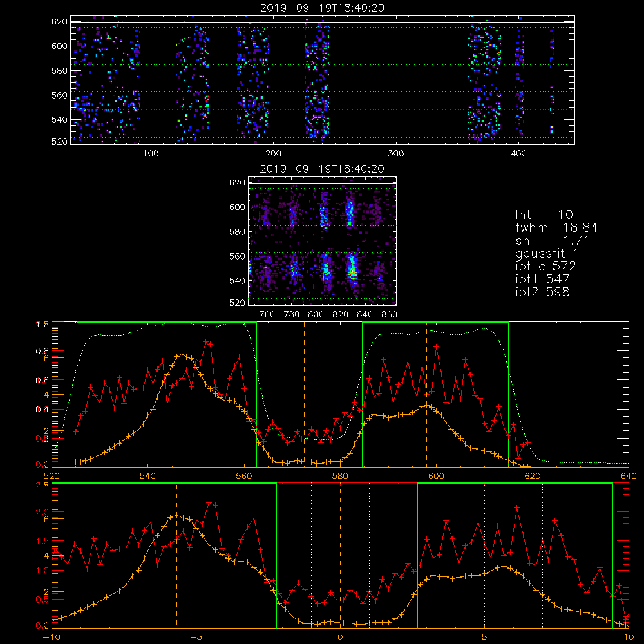The image size is (644, 644).
Task: Click the 'ipt2 598' label
Action: pos(542,292)
